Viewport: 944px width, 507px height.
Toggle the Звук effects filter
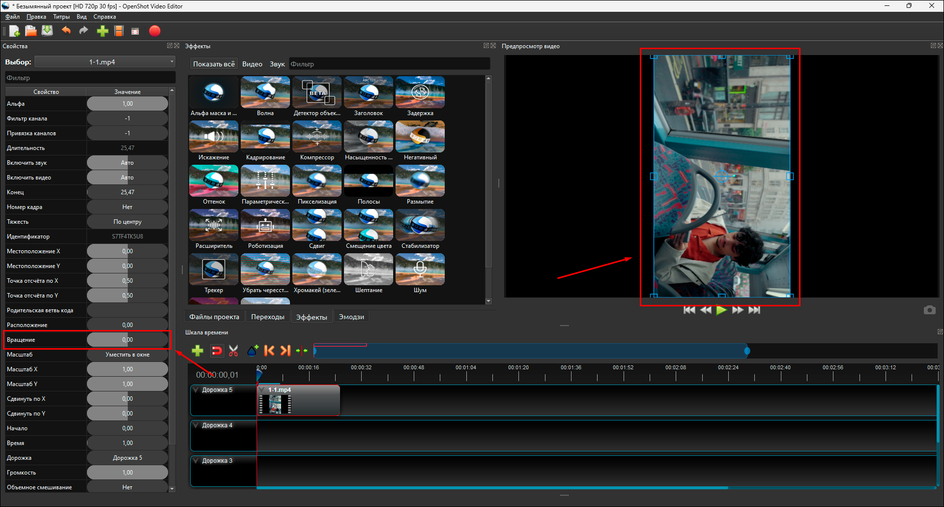click(277, 64)
